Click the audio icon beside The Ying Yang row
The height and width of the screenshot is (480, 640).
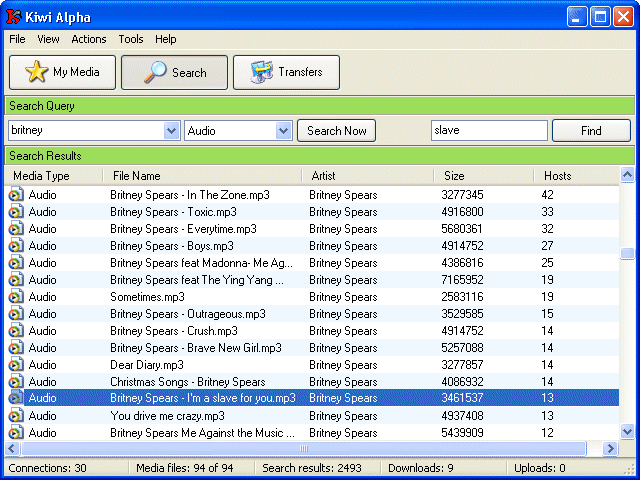point(16,280)
